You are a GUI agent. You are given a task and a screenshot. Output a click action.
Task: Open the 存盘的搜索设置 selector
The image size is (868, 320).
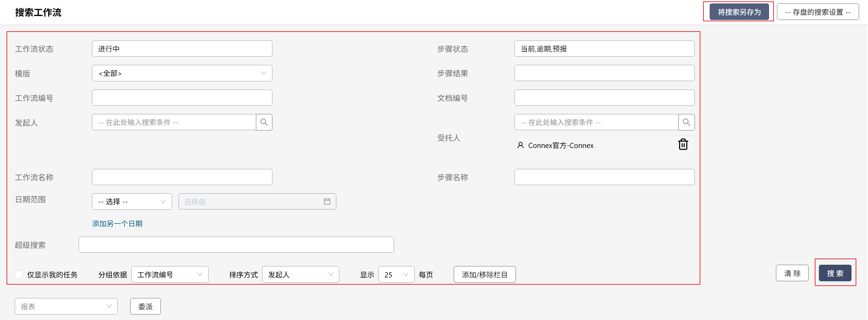click(x=818, y=12)
